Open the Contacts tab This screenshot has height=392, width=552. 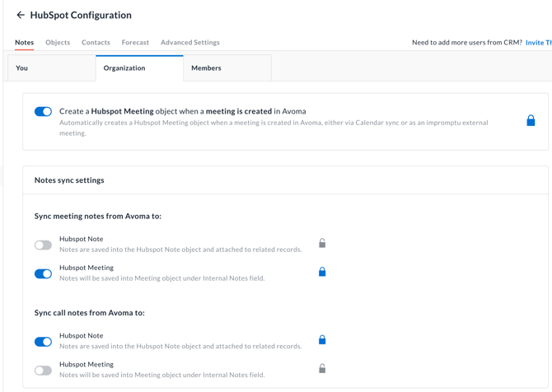click(x=96, y=42)
